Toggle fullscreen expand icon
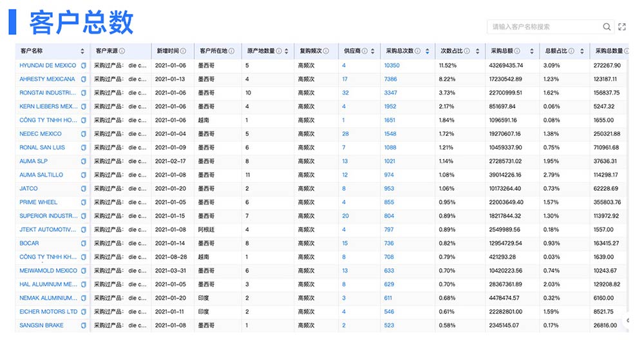644x348 pixels. pos(622,26)
